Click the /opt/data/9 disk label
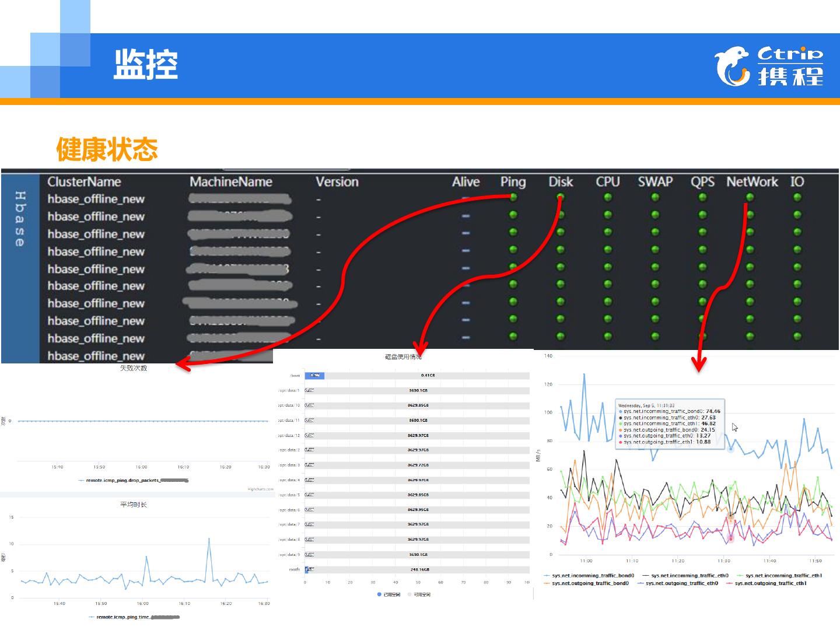840x630 pixels. click(290, 555)
